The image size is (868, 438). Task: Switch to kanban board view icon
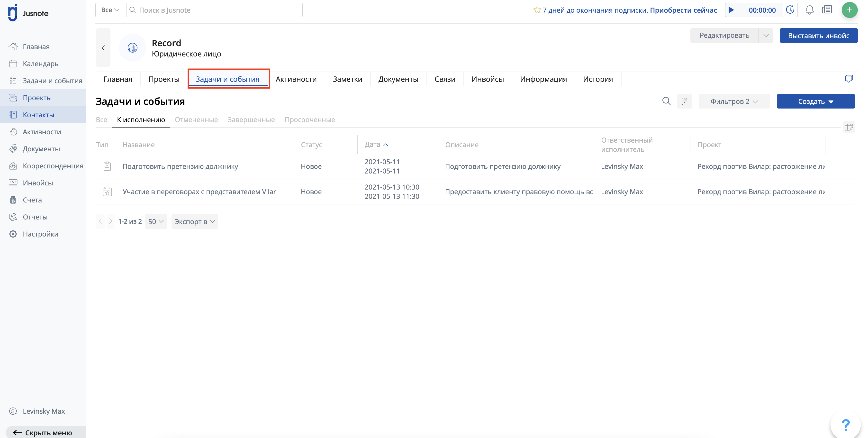pos(684,101)
